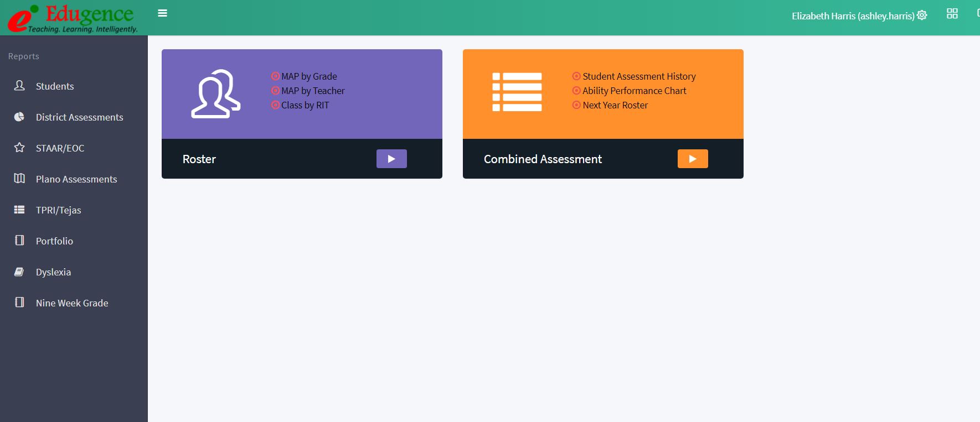The height and width of the screenshot is (422, 980).
Task: Open Portfolio reports
Action: (x=54, y=241)
